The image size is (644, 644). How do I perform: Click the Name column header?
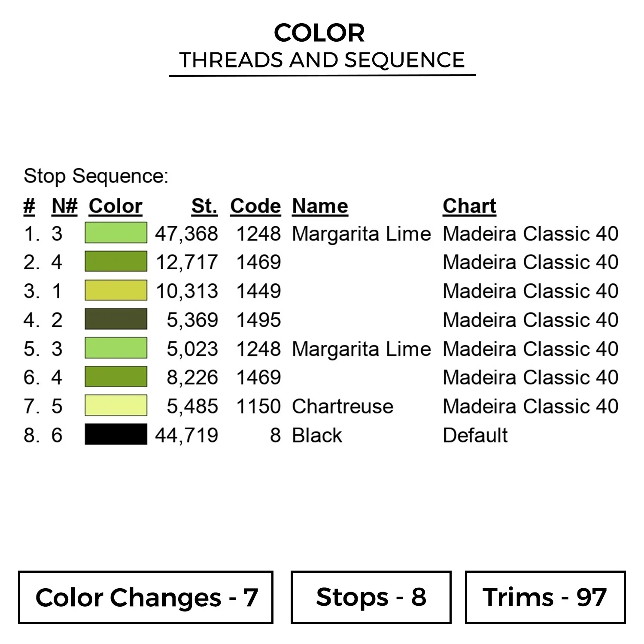(x=320, y=206)
